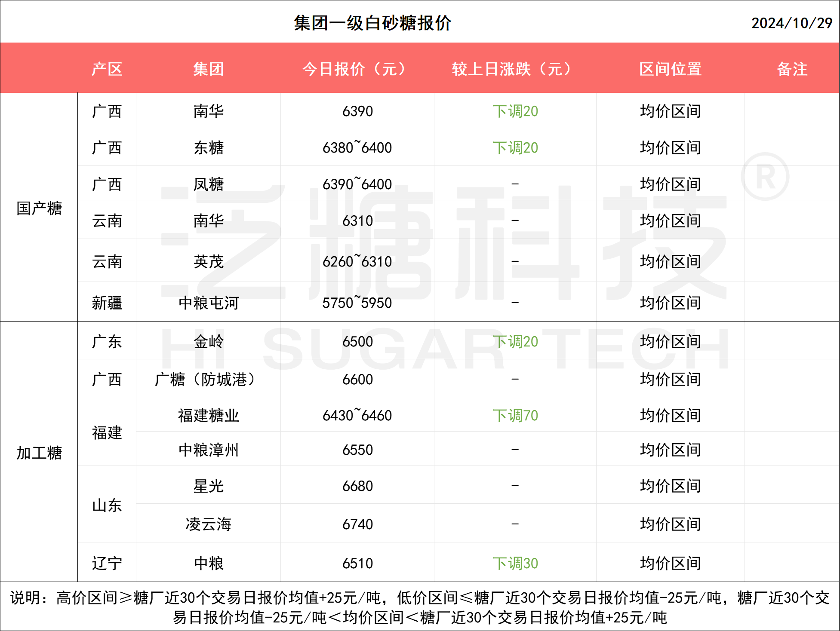
Task: Click 下调20 in the 金岭 row
Action: coord(515,342)
